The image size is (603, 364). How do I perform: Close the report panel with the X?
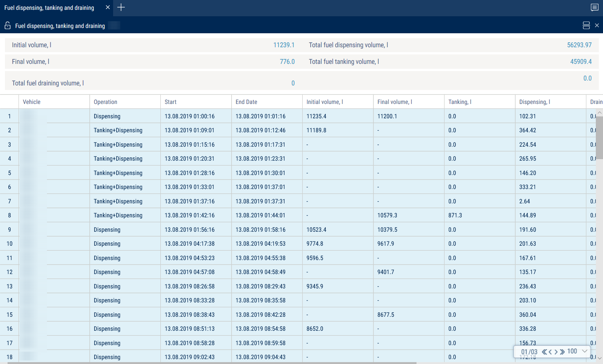point(597,25)
